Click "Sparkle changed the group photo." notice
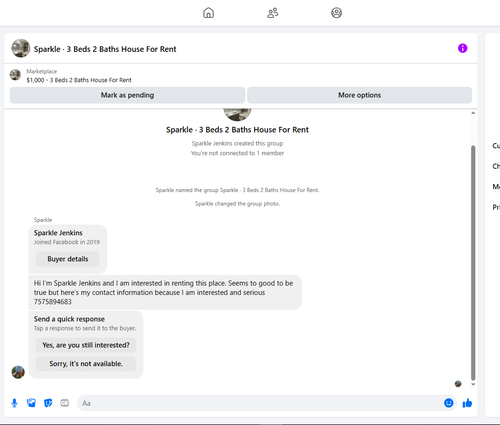Viewport: 500px width, 425px height. [237, 204]
